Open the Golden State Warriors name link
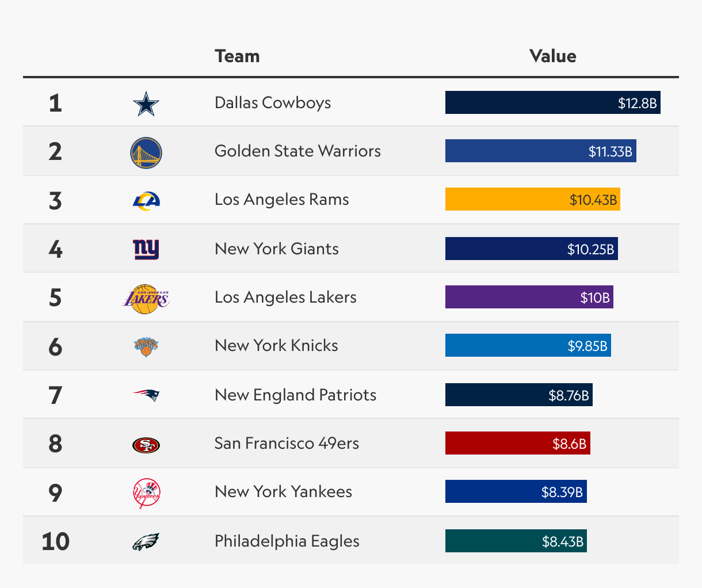 [297, 151]
